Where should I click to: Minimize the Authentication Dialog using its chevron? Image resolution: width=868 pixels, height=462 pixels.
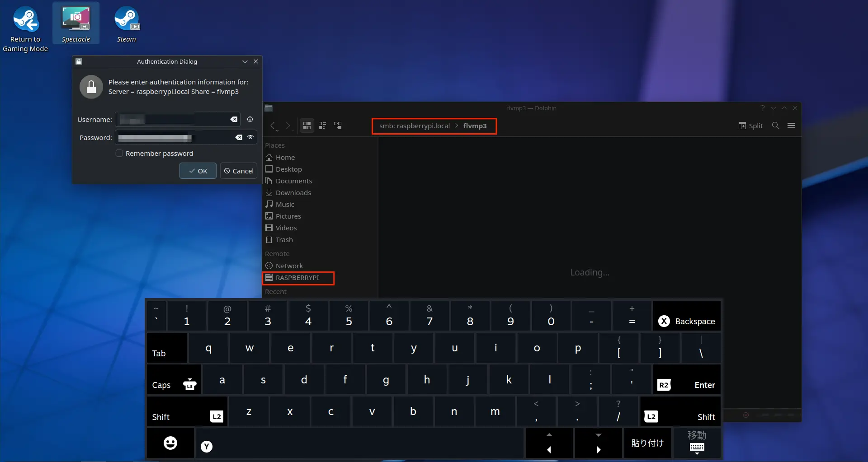pyautogui.click(x=245, y=61)
